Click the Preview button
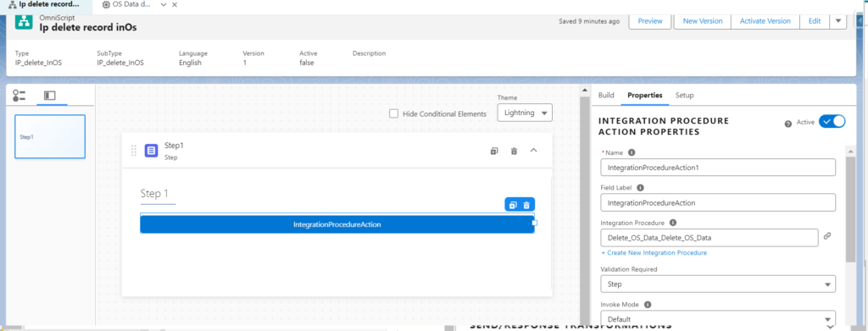 click(x=650, y=21)
